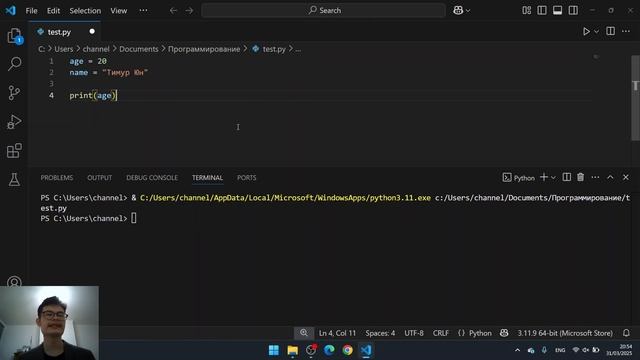Open the Extensions view
This screenshot has height=360, width=640.
[x=14, y=151]
